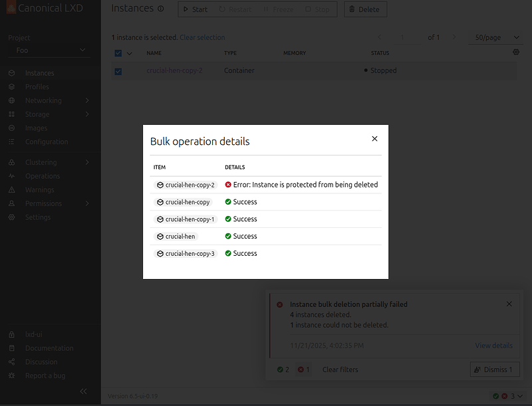The height and width of the screenshot is (406, 532).
Task: Close the Bulk operation details dialog
Action: click(x=374, y=139)
